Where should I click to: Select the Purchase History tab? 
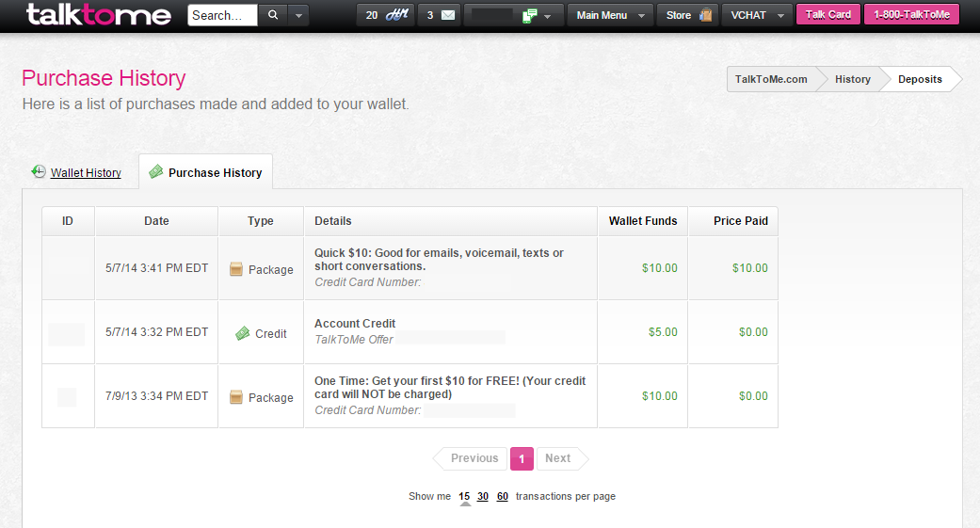pyautogui.click(x=205, y=172)
